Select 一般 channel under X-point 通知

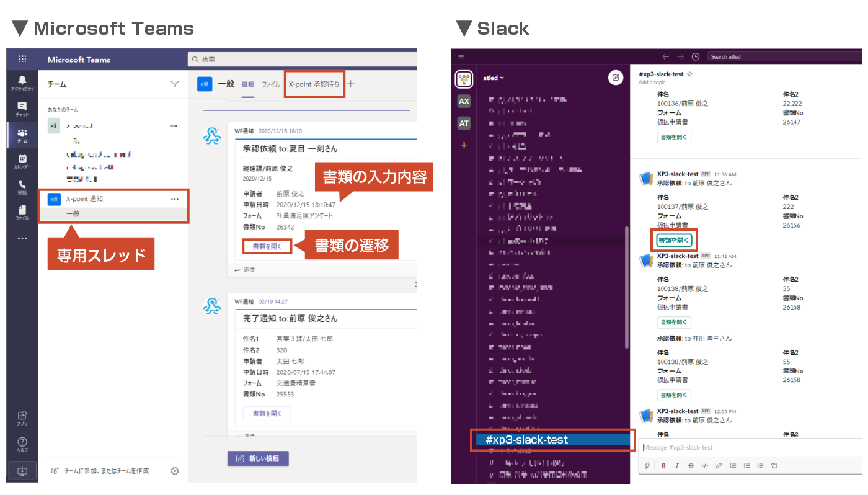pos(113,214)
